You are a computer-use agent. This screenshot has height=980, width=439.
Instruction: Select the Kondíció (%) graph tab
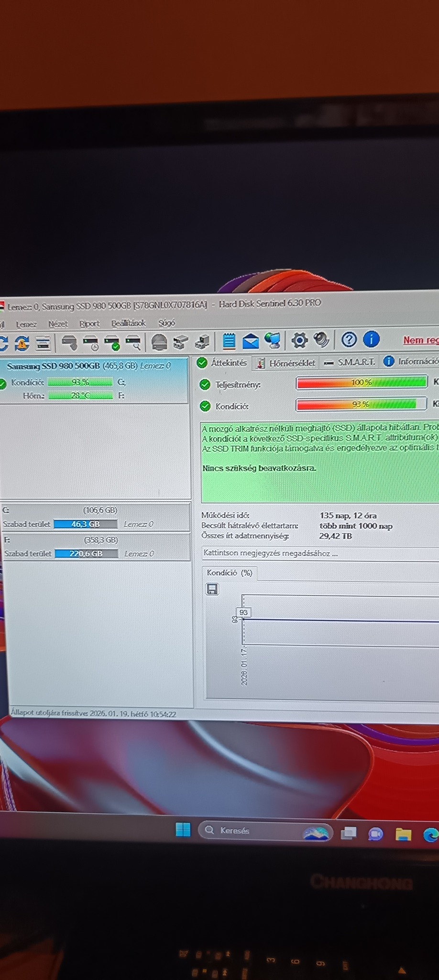230,573
